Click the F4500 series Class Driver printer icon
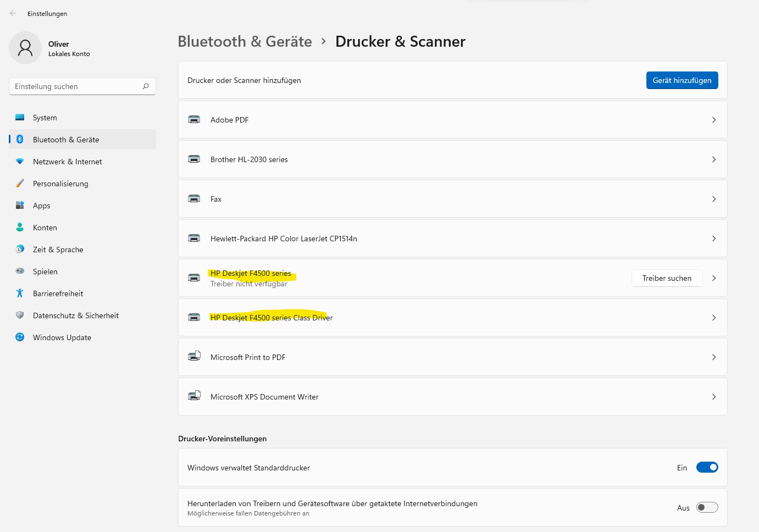Viewport: 759px width, 532px height. [194, 318]
